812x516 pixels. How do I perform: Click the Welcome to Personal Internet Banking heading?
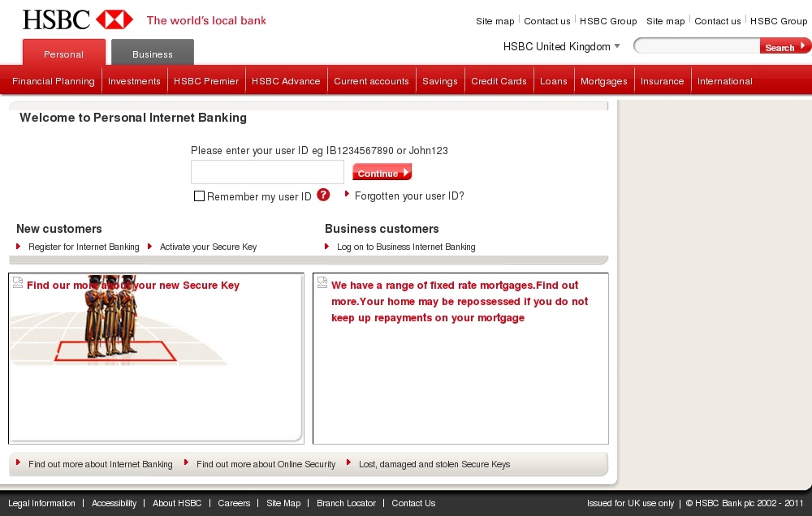(x=133, y=118)
